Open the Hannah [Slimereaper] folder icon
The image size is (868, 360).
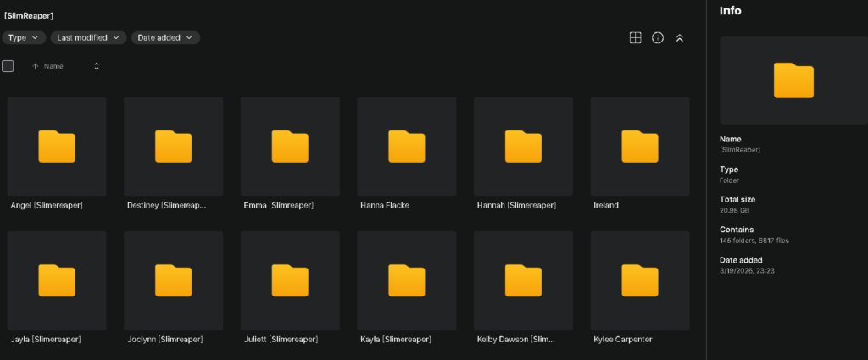(x=523, y=147)
